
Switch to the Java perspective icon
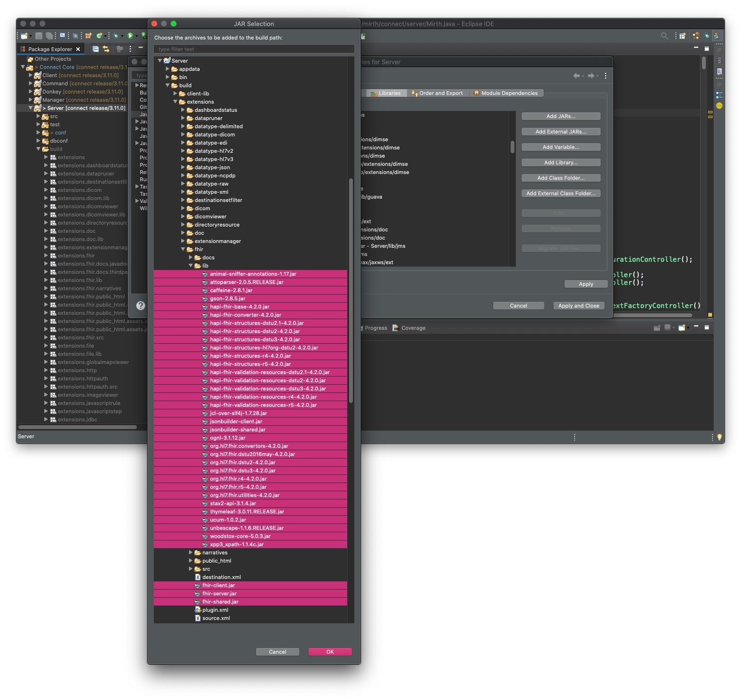717,36
